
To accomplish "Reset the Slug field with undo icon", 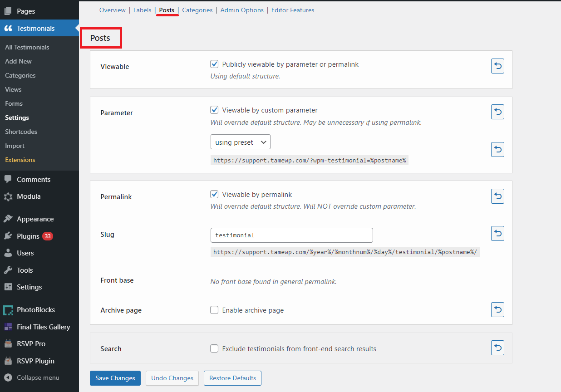I will coord(498,234).
